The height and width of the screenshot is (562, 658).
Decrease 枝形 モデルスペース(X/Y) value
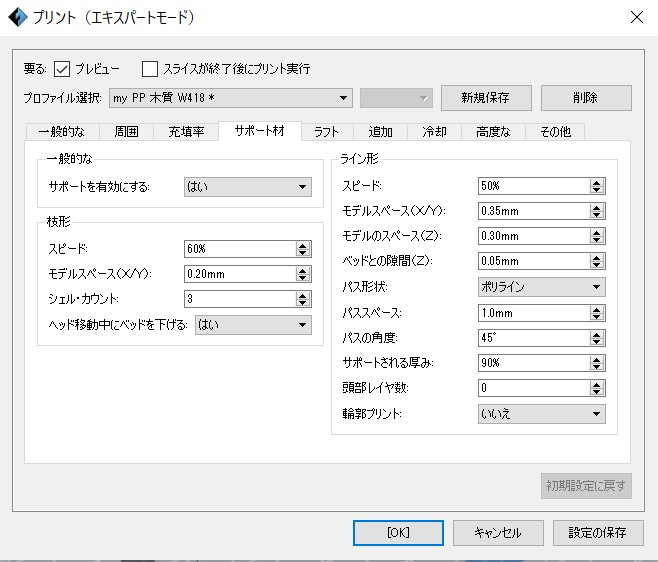click(x=303, y=278)
